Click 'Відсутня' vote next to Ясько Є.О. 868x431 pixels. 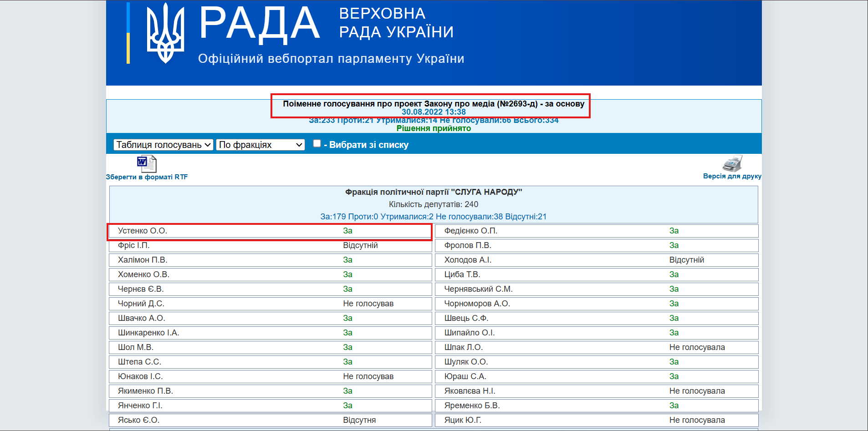[359, 420]
